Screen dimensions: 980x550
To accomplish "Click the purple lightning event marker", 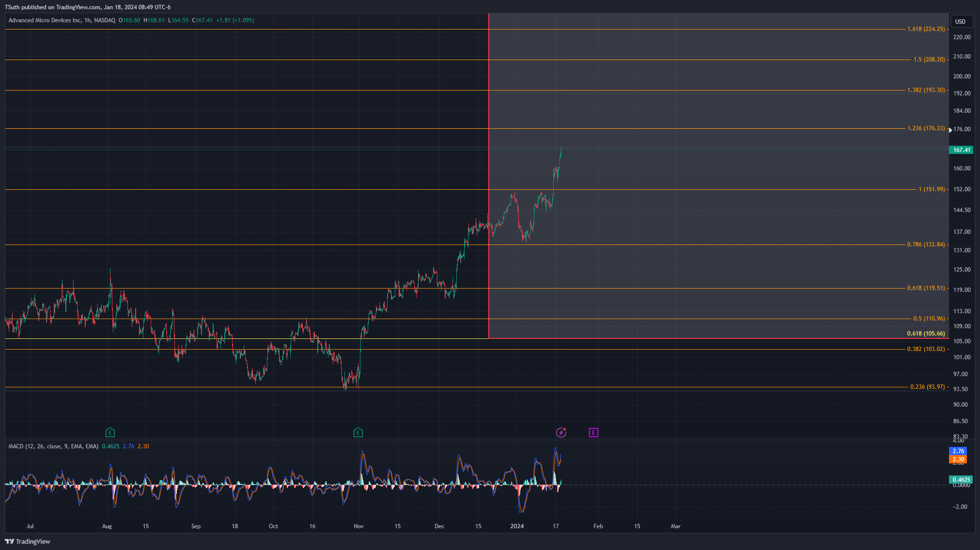I will click(x=561, y=432).
